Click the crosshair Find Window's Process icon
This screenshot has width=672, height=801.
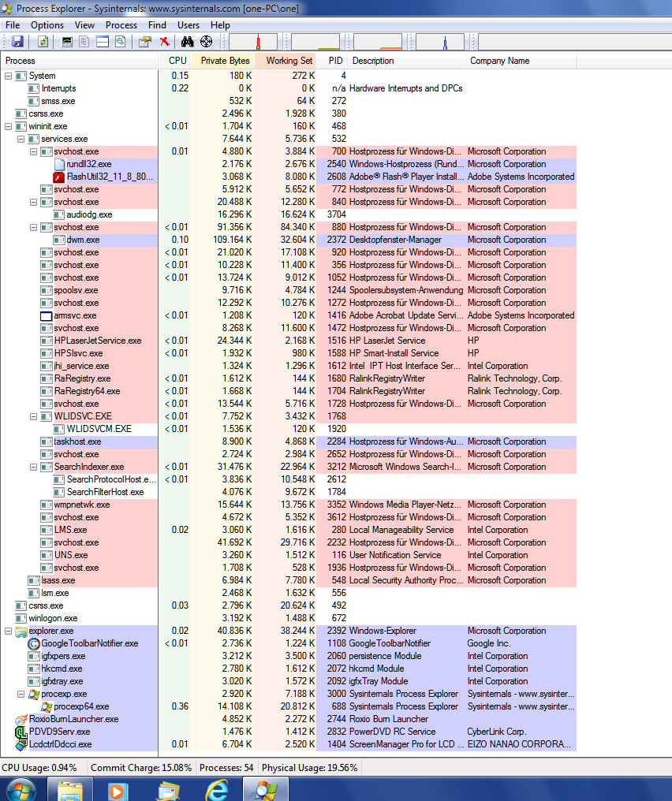click(x=206, y=42)
